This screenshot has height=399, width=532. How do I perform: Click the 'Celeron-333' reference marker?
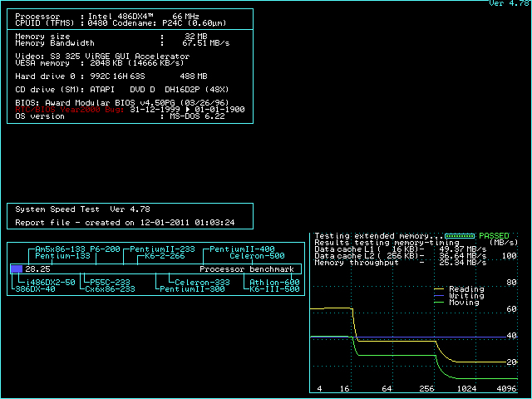202,283
